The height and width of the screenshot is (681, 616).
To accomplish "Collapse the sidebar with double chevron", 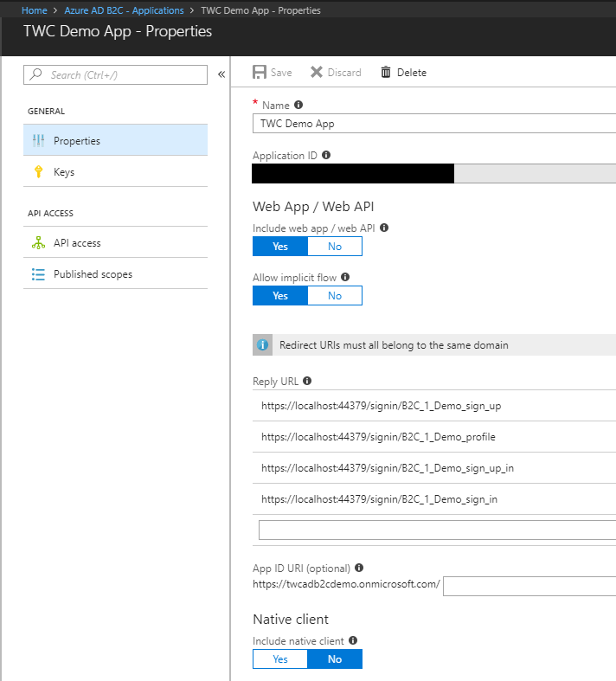I will [221, 74].
